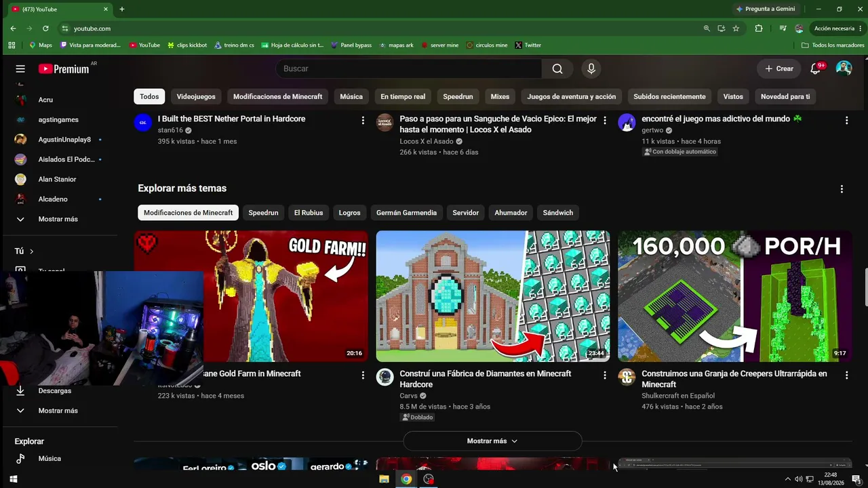Expand Mostrar más under the video grid
Viewport: 868px width, 488px height.
tap(492, 441)
